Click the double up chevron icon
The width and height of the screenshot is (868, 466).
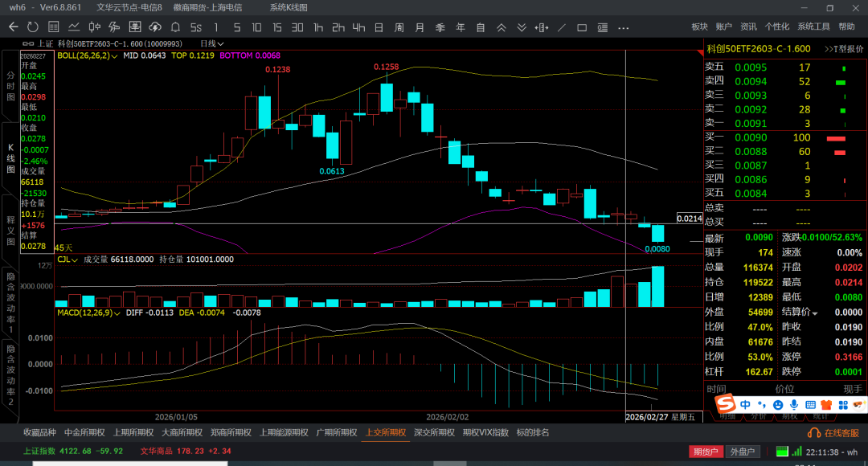coord(501,27)
